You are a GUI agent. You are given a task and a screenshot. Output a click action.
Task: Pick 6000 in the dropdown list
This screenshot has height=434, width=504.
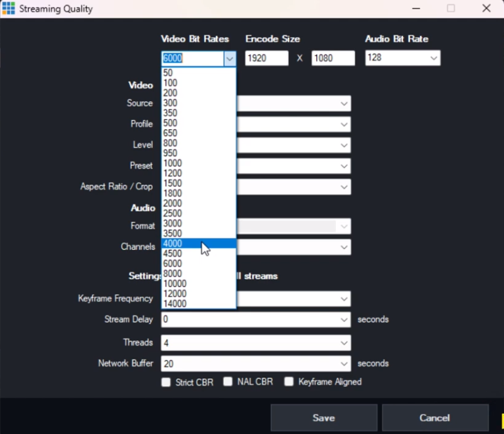pos(199,264)
